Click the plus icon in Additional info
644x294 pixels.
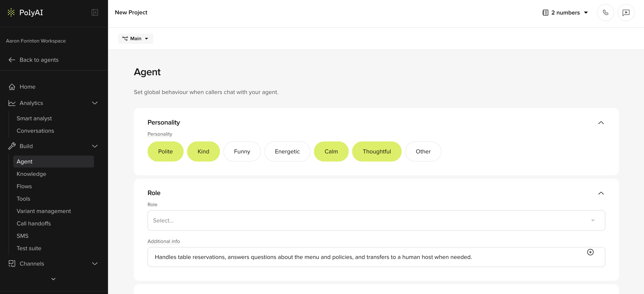pyautogui.click(x=590, y=252)
